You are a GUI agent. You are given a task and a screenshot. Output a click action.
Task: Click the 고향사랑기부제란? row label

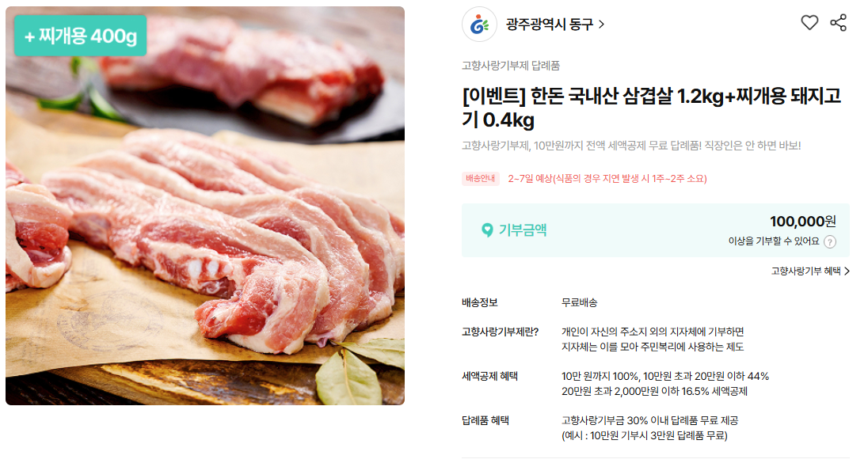tap(501, 332)
